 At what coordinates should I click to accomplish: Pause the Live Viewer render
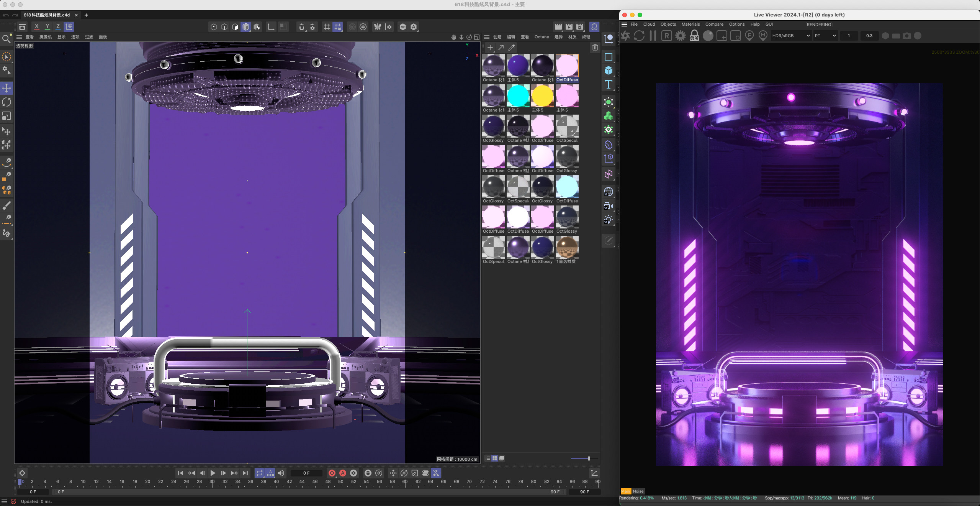(653, 36)
